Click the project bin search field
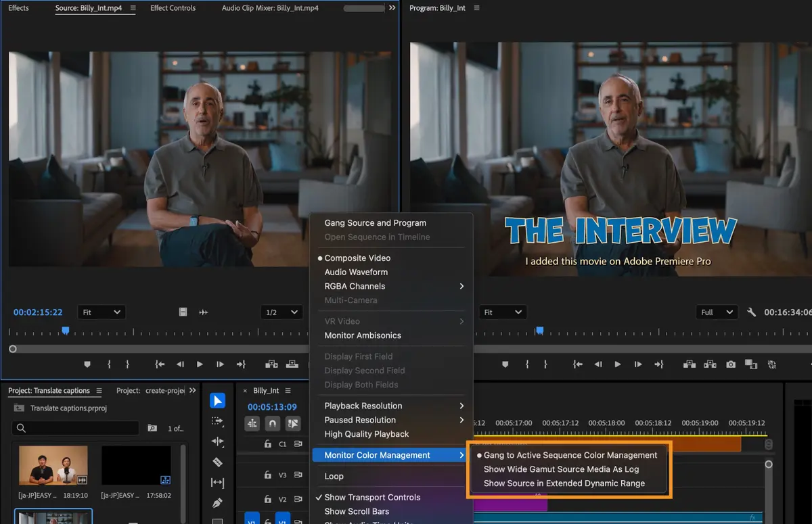Viewport: 812px width, 524px height. pyautogui.click(x=76, y=428)
